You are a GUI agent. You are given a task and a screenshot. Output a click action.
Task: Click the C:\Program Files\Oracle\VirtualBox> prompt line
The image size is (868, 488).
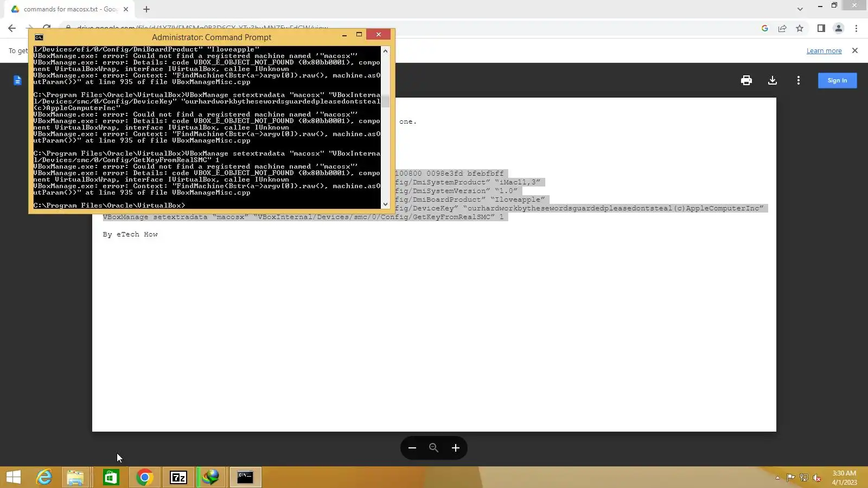click(x=110, y=206)
